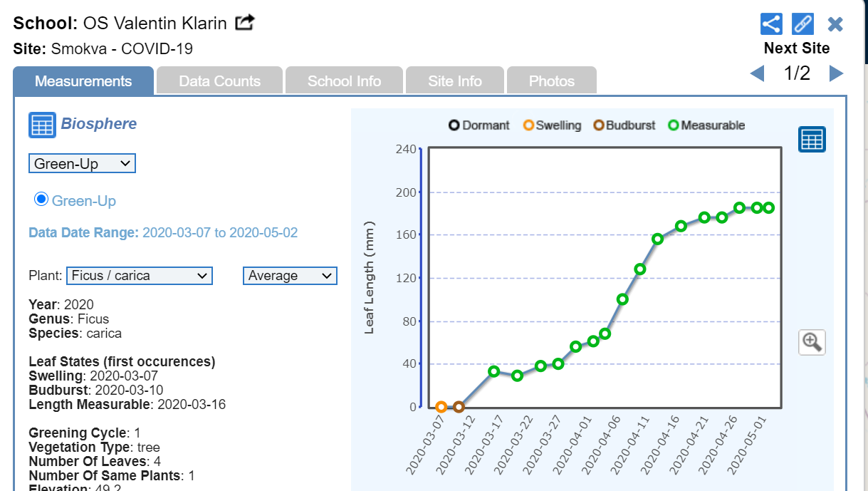Open the school page external link icon
The width and height of the screenshot is (868, 491).
(x=245, y=23)
